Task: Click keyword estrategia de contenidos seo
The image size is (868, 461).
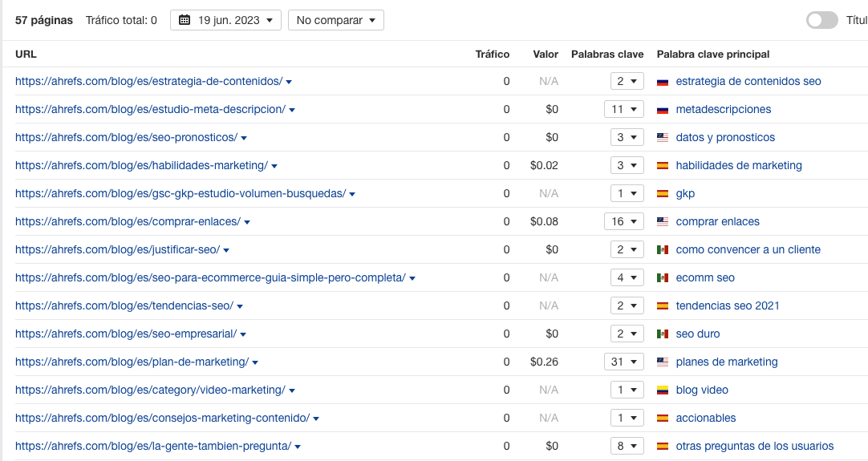Action: coord(748,81)
